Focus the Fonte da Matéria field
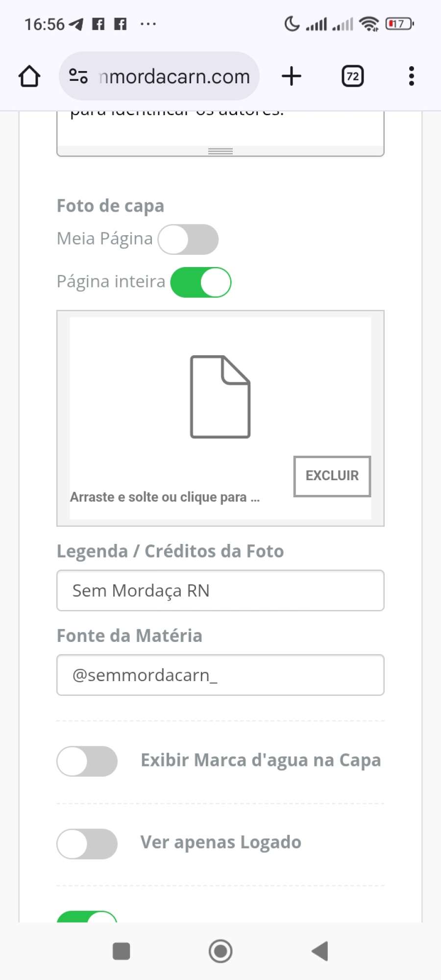Screen dimensions: 441x980 point(220,675)
